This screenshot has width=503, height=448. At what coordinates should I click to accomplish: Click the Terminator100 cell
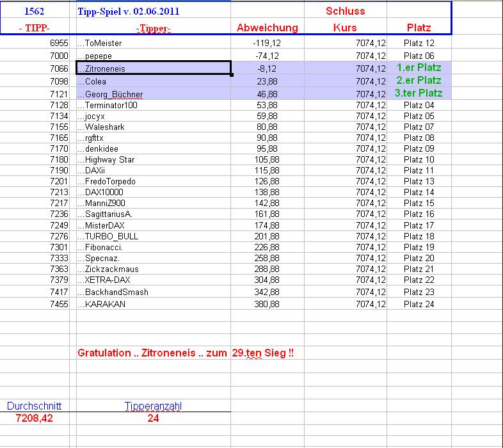154,105
